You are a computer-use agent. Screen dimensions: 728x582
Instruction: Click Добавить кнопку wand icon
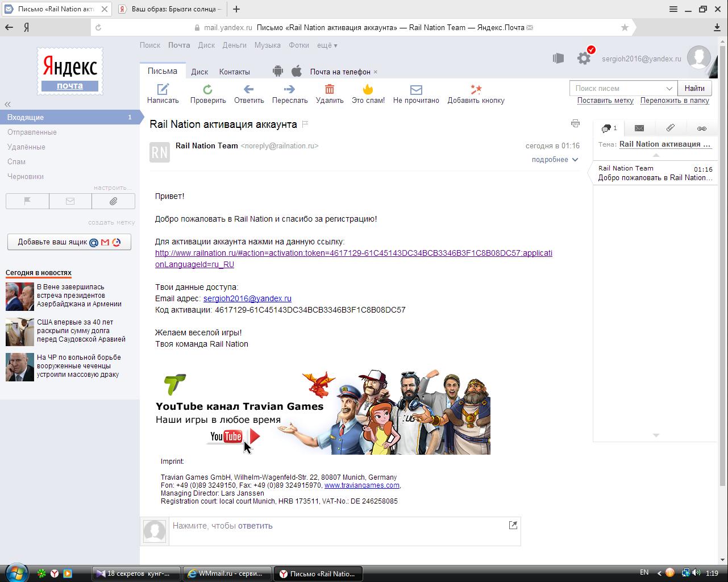(476, 89)
